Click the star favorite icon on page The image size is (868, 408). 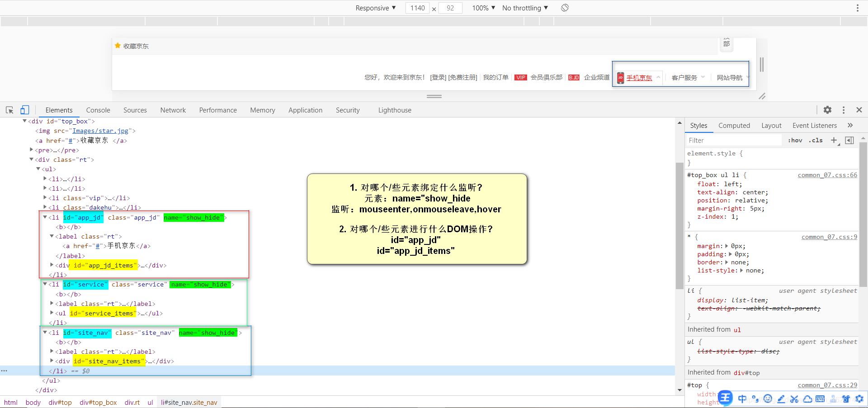pyautogui.click(x=118, y=46)
